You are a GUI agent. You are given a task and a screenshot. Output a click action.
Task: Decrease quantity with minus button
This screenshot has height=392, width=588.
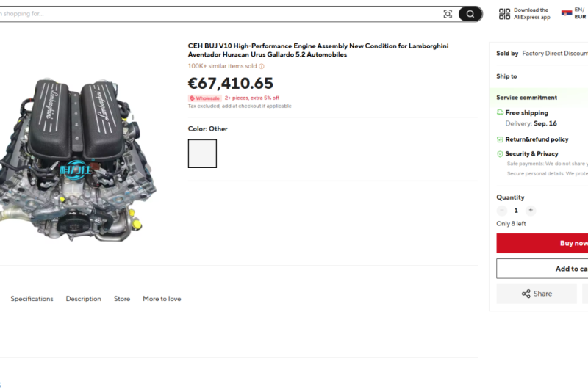pos(502,211)
